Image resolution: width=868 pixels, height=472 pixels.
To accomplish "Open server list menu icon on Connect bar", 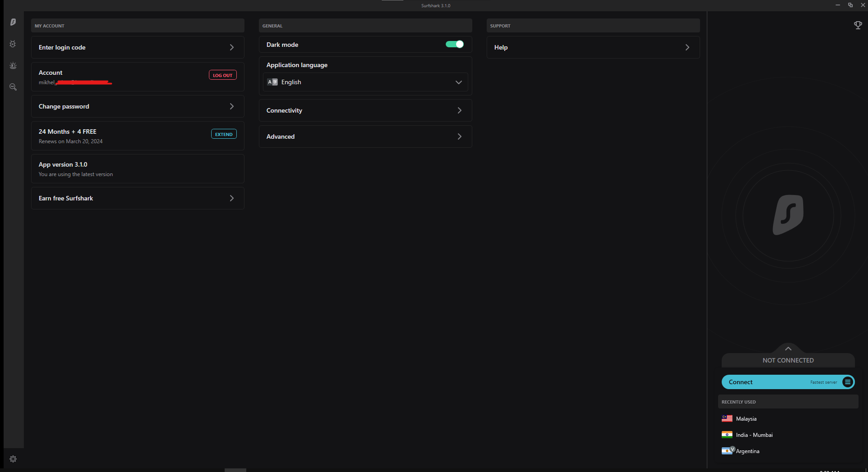I will point(847,382).
